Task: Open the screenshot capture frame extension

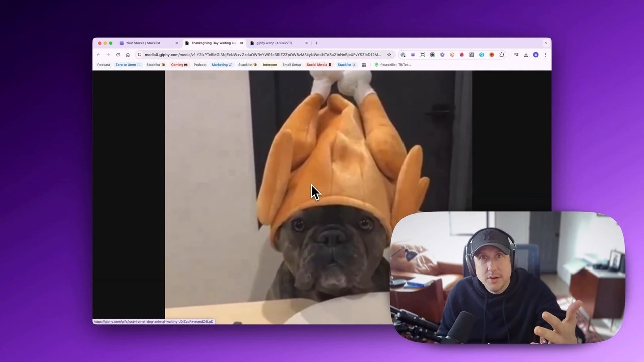Action: click(423, 55)
